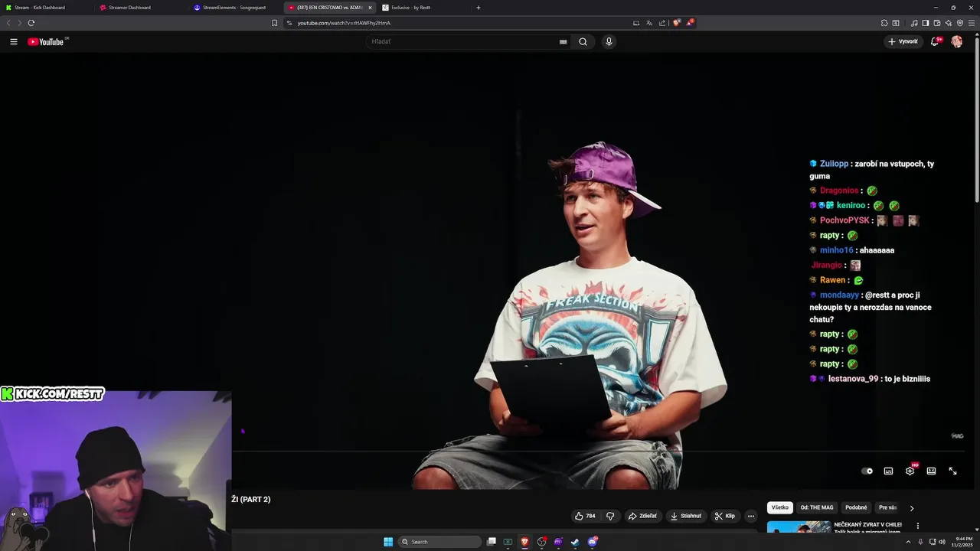Viewport: 980px width, 551px height.
Task: Click the YouTube search magnifier button
Action: click(583, 41)
